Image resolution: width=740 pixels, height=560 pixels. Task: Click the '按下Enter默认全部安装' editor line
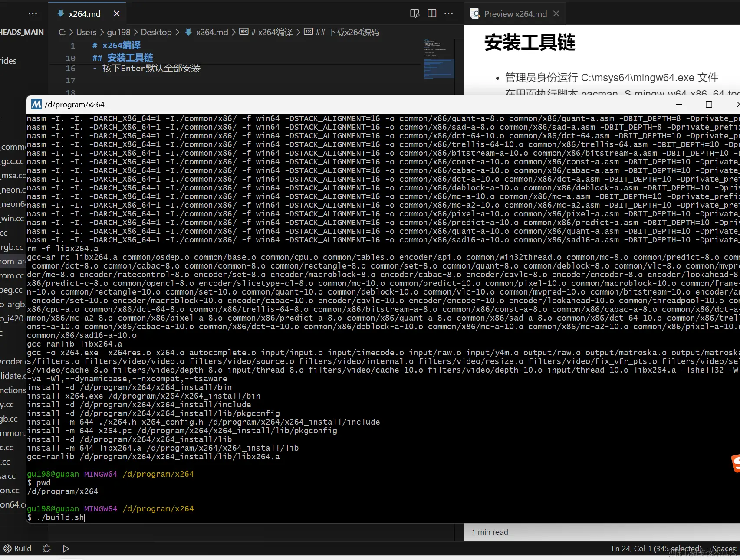coord(151,69)
